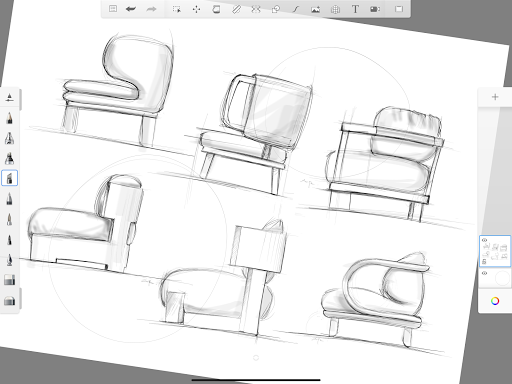512x384 pixels.
Task: Open the color wheel picker
Action: 495,301
